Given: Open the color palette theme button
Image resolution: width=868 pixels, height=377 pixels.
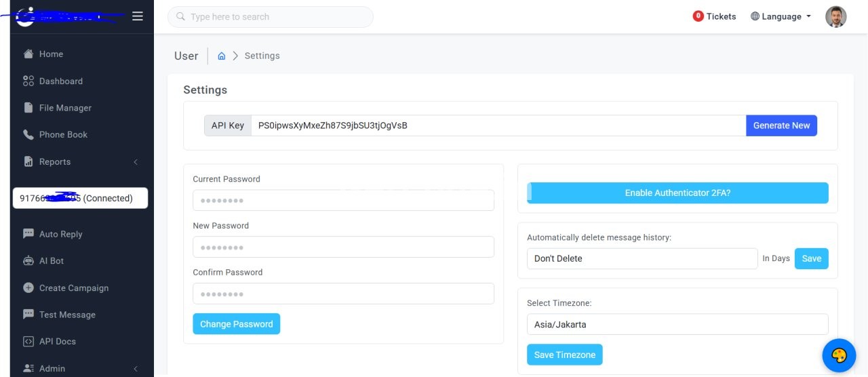Looking at the screenshot, I should click(x=839, y=355).
